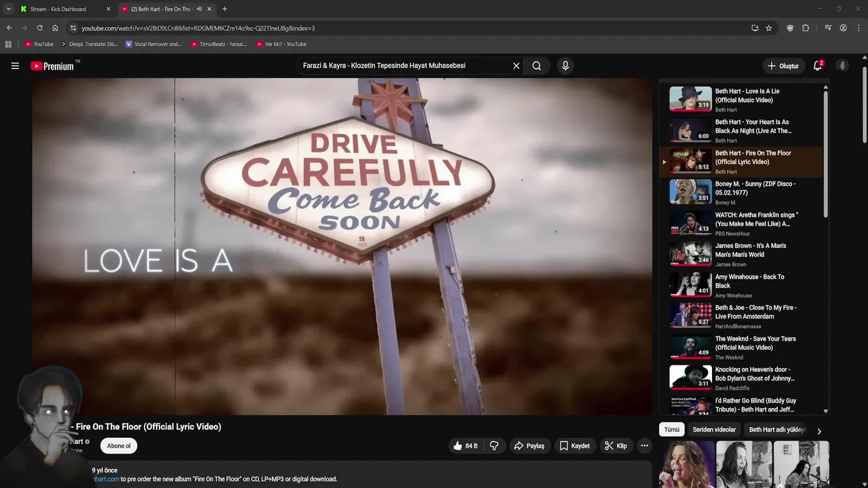
Task: View site information icon in address bar
Action: (73, 28)
